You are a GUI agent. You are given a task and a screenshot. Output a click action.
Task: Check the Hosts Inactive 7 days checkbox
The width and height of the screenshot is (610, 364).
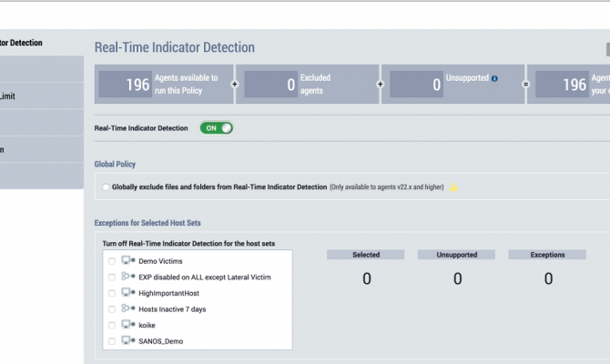(112, 308)
